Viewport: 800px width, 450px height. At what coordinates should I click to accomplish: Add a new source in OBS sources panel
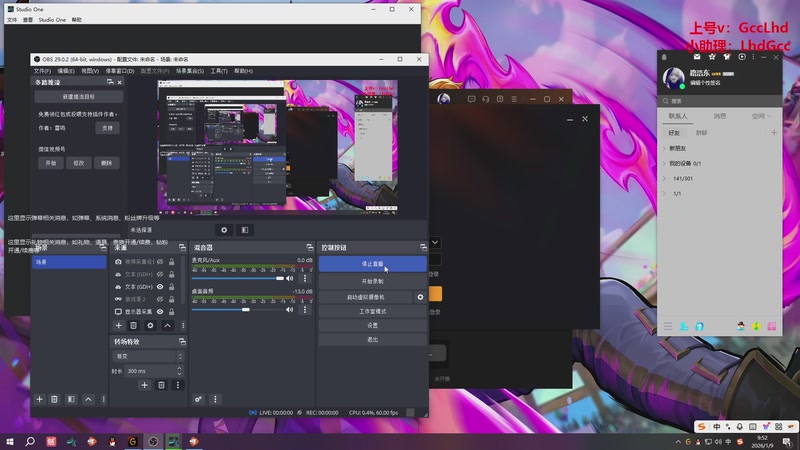click(118, 326)
